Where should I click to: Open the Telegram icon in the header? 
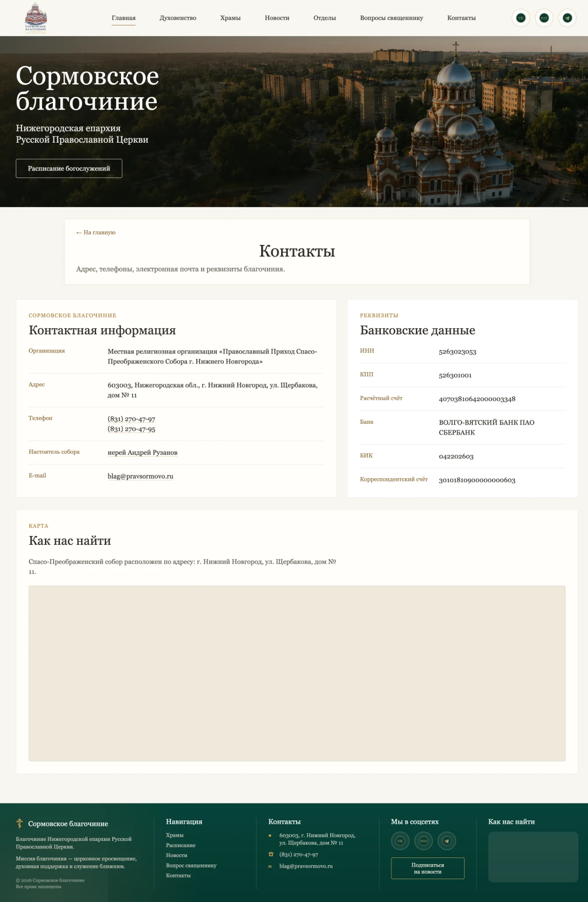click(x=567, y=18)
